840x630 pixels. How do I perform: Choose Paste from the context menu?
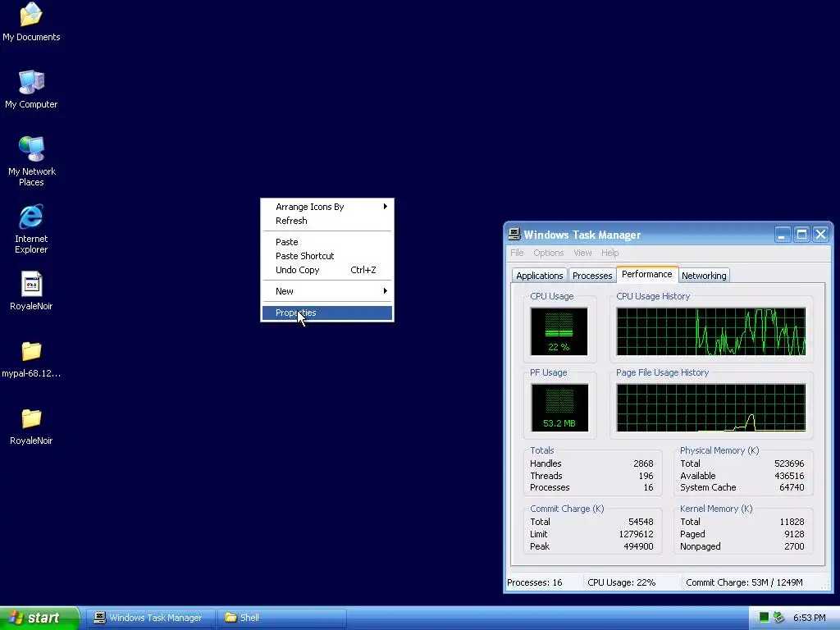(326, 242)
